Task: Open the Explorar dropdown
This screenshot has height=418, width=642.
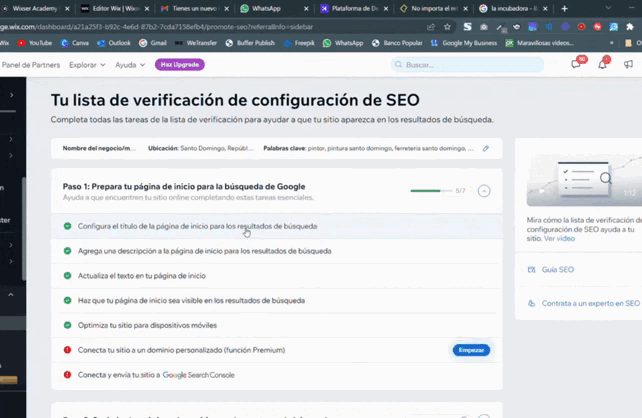Action: (87, 65)
